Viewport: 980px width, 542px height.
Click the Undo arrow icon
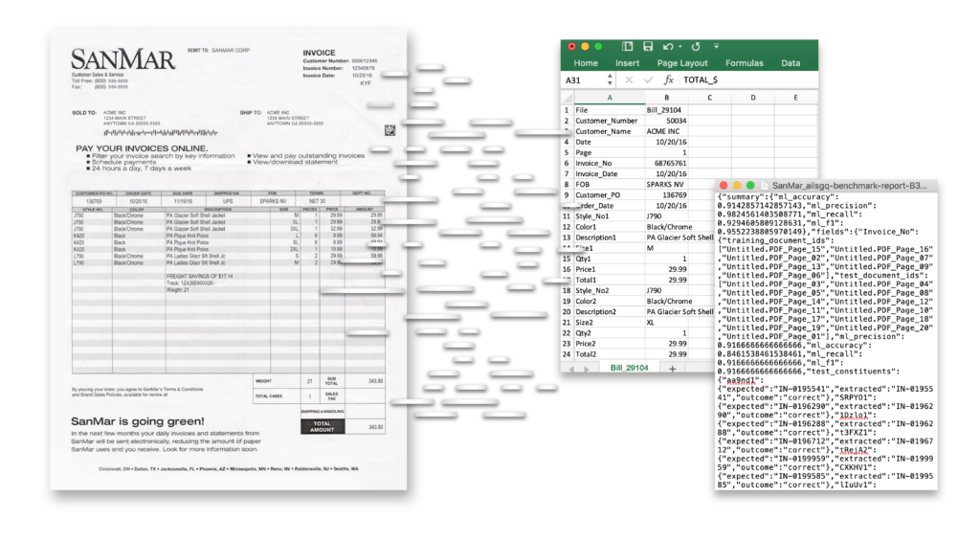click(668, 46)
